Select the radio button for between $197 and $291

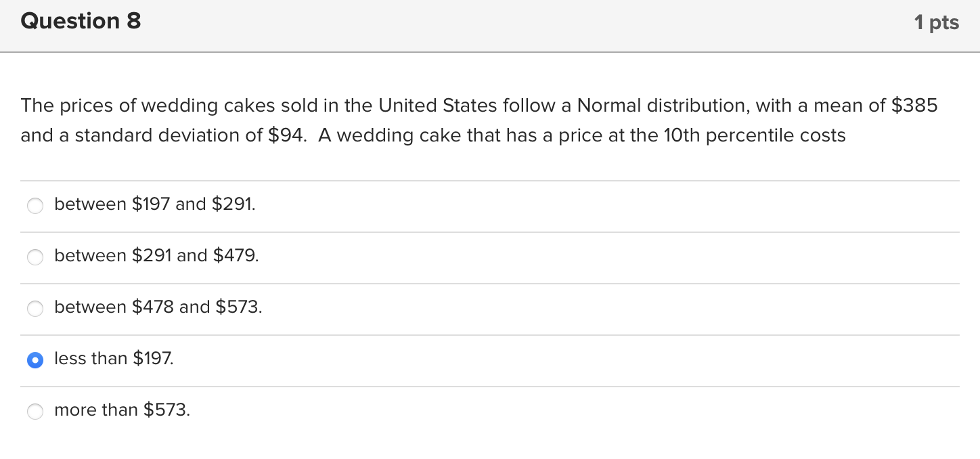35,205
